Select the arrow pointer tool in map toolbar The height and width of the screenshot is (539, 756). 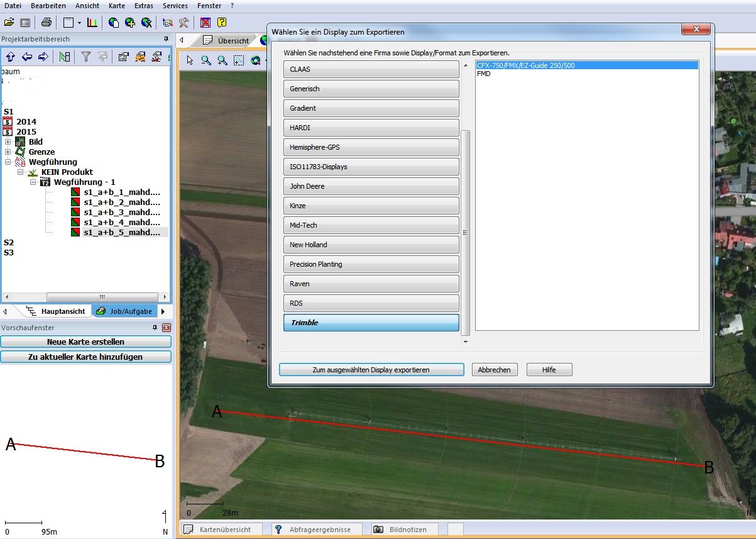(x=190, y=60)
